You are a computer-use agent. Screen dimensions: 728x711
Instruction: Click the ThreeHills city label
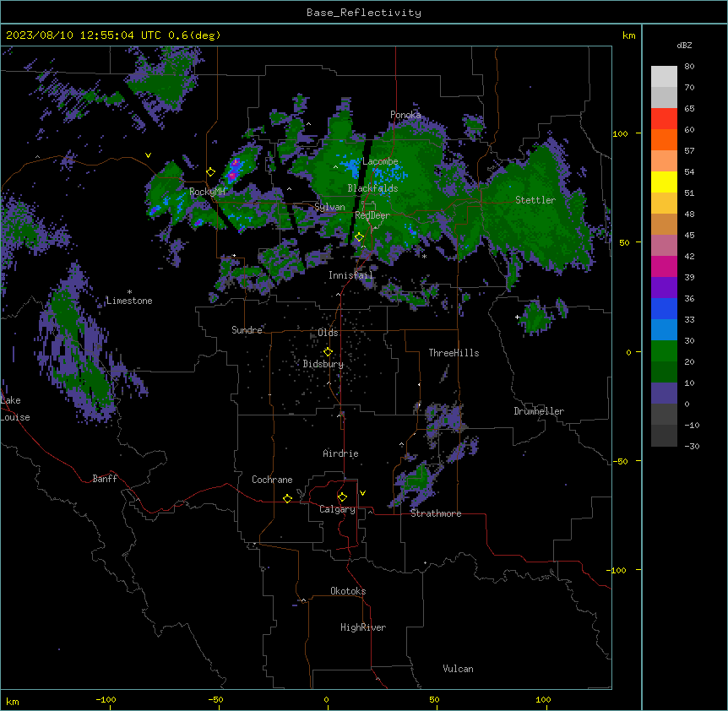pyautogui.click(x=454, y=353)
